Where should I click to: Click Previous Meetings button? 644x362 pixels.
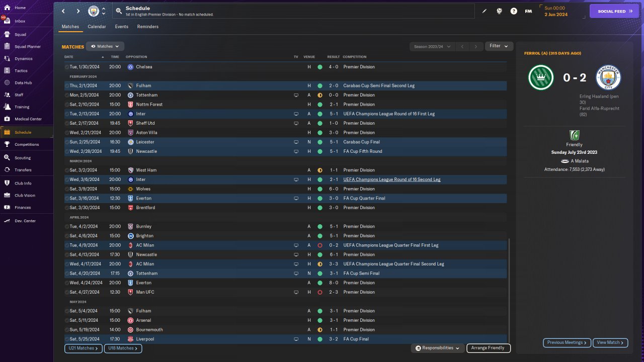tap(567, 342)
